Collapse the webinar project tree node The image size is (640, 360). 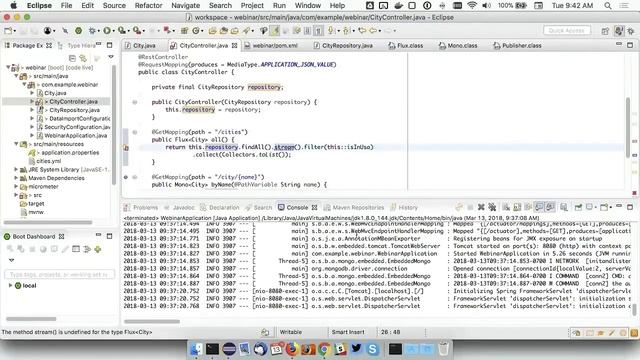8,67
